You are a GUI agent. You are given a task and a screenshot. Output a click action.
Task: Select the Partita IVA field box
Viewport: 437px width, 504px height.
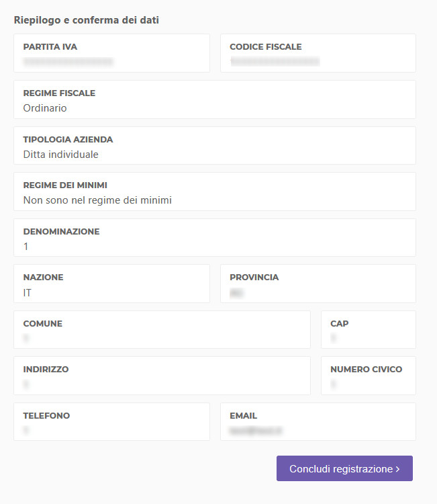pos(111,53)
